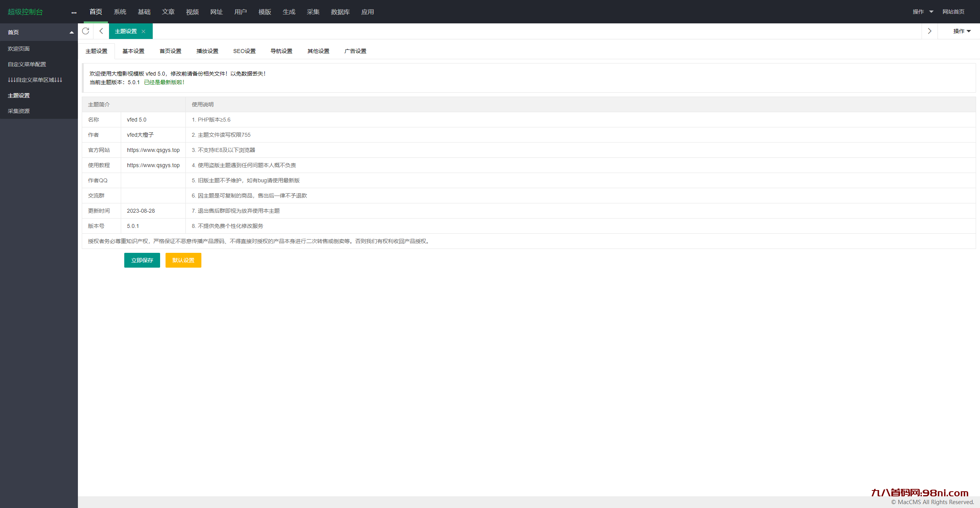Open 自定义菜单配置 in the sidebar

(27, 64)
